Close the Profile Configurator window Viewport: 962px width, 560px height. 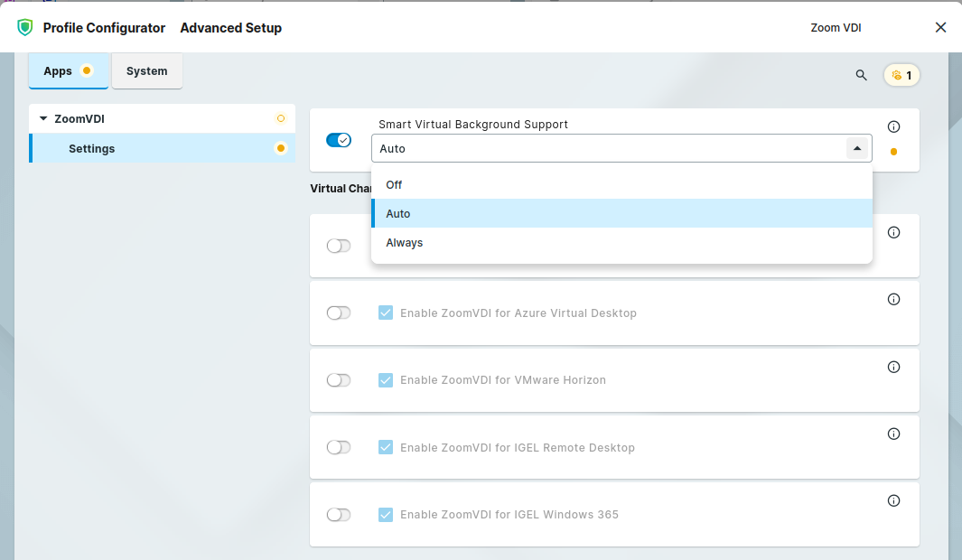(940, 27)
